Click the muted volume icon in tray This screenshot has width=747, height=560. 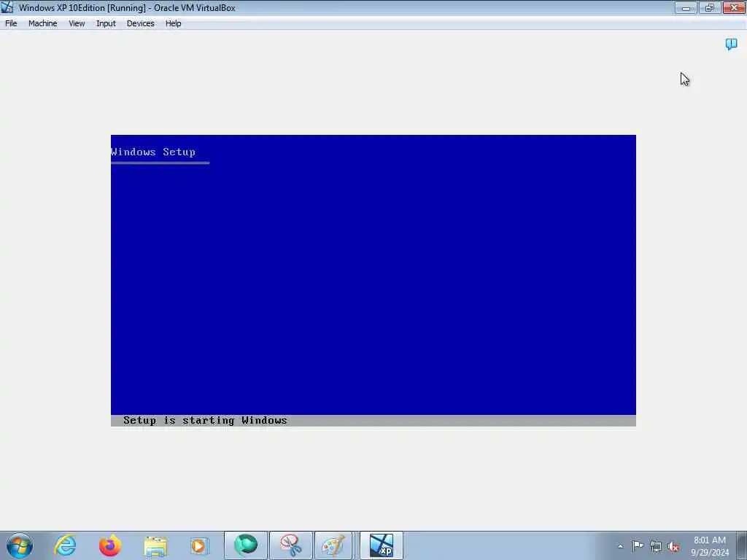click(673, 546)
